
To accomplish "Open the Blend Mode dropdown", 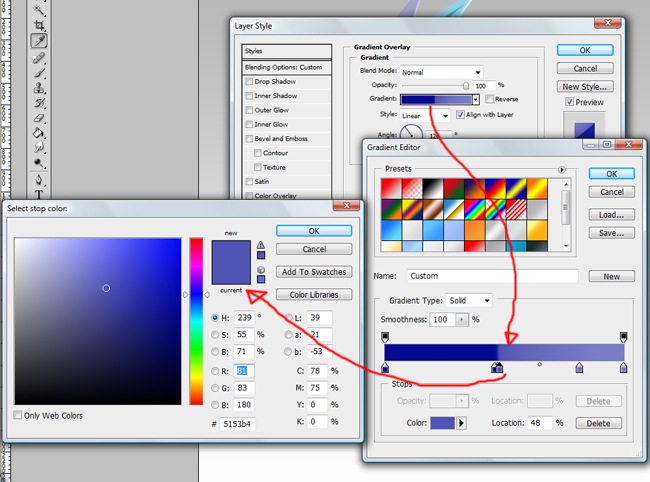I will [x=441, y=72].
